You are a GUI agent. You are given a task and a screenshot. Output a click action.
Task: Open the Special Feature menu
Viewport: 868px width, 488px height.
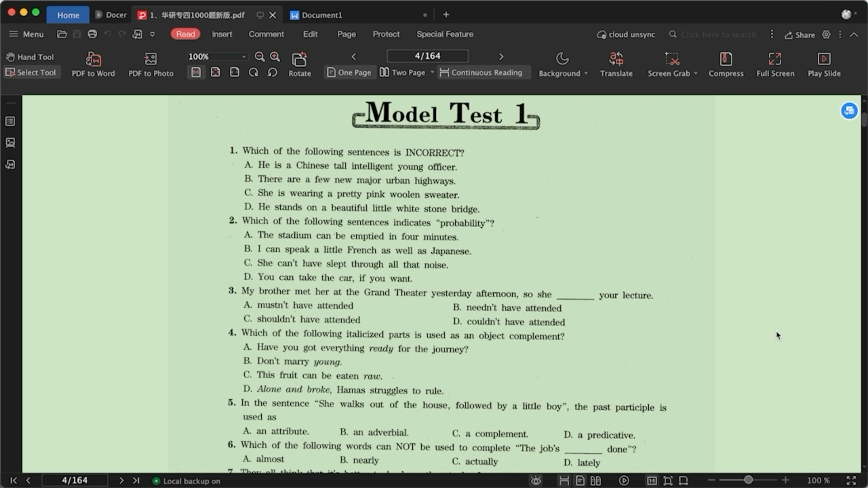pyautogui.click(x=445, y=34)
